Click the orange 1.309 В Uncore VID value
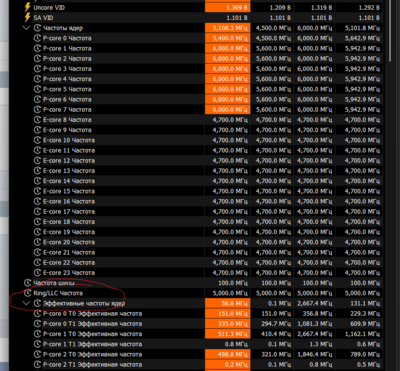Screen dimensions: 400x371 coord(228,7)
